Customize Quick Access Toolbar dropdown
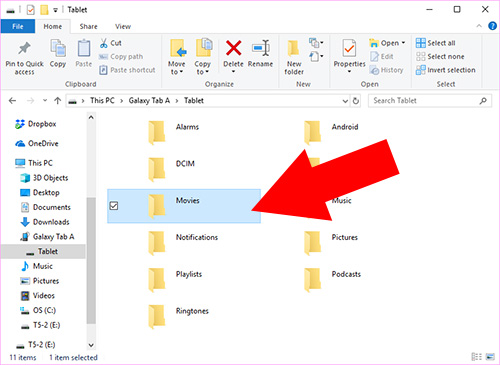The width and height of the screenshot is (500, 365). pyautogui.click(x=55, y=10)
